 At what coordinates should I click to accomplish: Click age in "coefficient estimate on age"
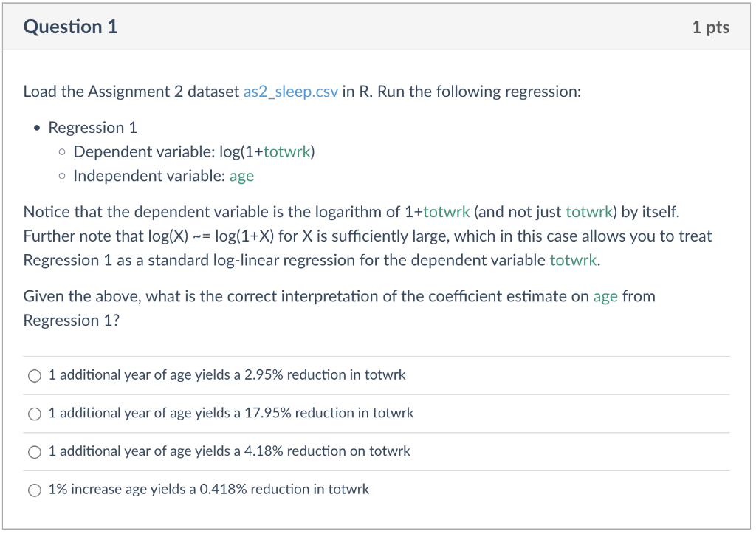pyautogui.click(x=605, y=297)
